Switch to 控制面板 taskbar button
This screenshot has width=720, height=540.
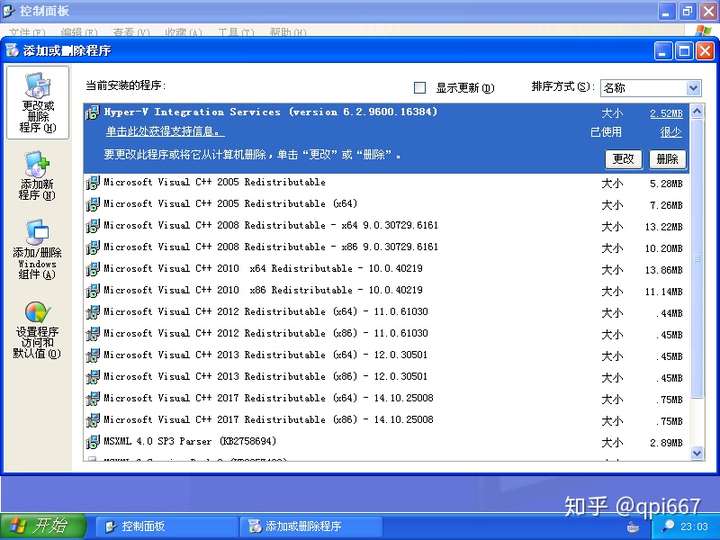tap(166, 526)
